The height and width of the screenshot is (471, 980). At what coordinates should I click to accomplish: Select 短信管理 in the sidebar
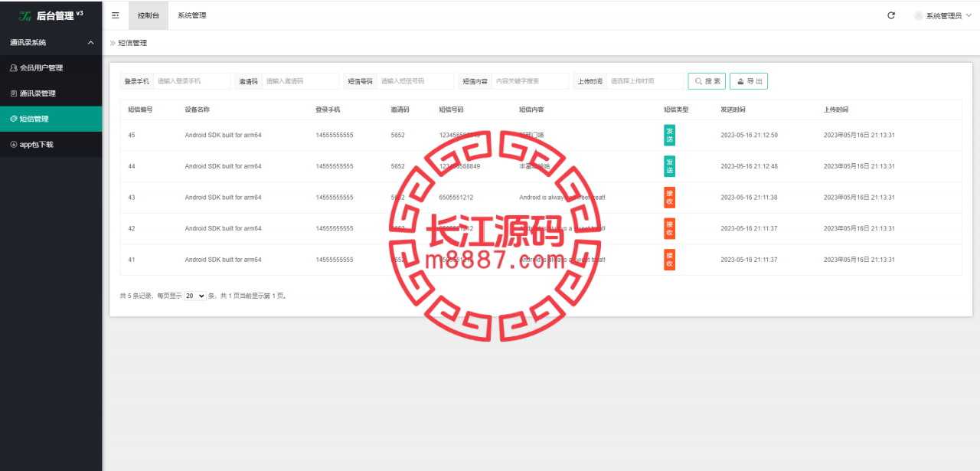pos(51,119)
